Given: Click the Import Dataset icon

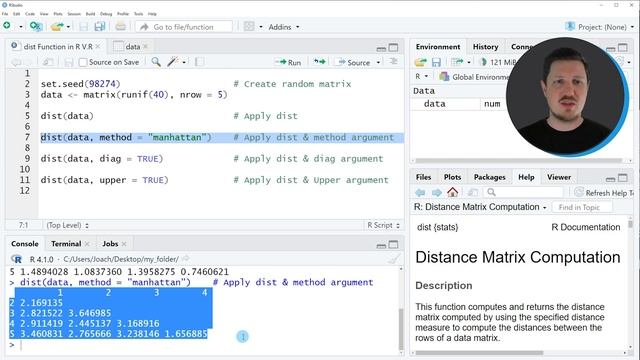Looking at the screenshot, I should (x=457, y=62).
